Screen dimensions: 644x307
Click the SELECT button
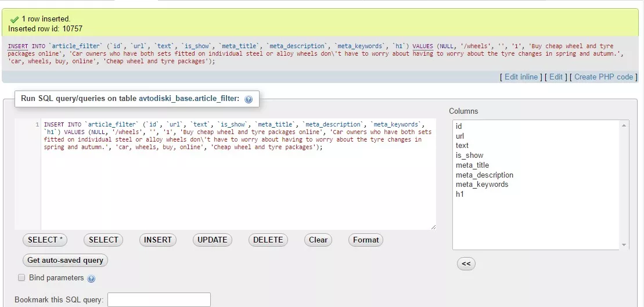(x=103, y=240)
